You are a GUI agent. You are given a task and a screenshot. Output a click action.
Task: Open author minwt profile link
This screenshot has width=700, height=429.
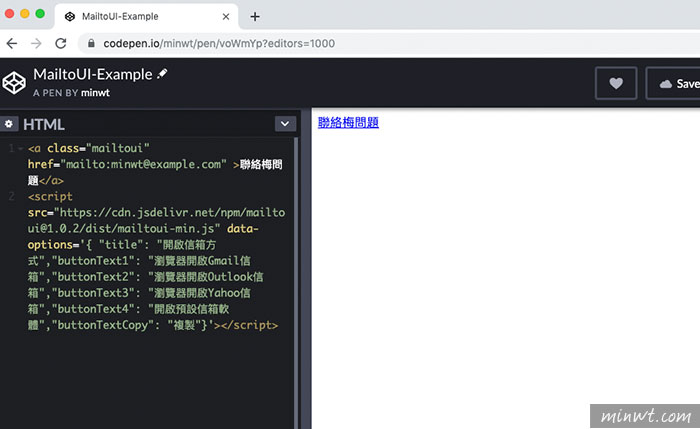click(95, 93)
